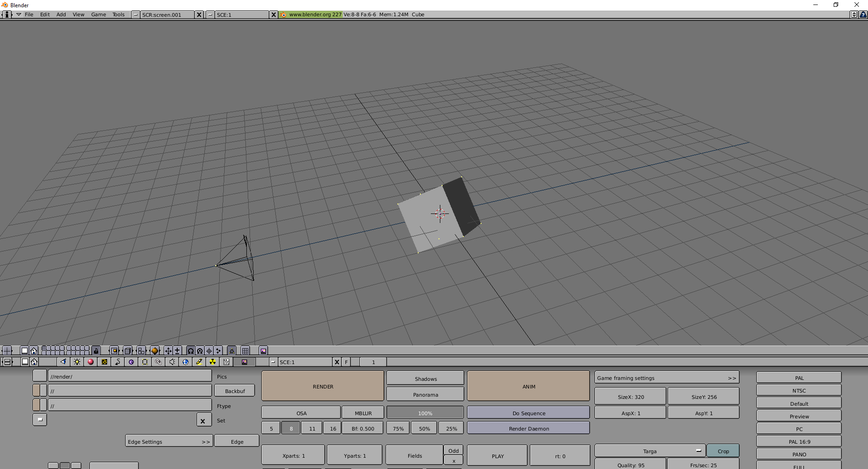Open 3D window type selector dropdown
Screen dimensions: 868x469
pyautogui.click(x=7, y=351)
